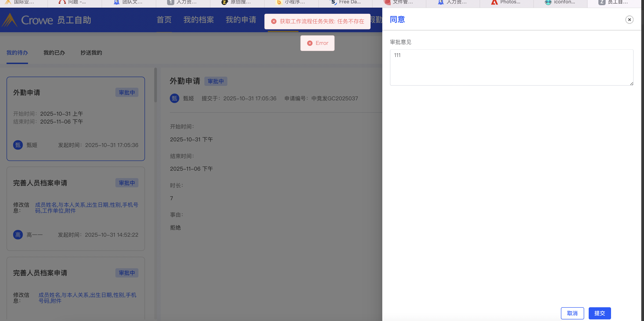Click the task list vertical scrollbar
The width and height of the screenshot is (644, 321).
pyautogui.click(x=156, y=85)
